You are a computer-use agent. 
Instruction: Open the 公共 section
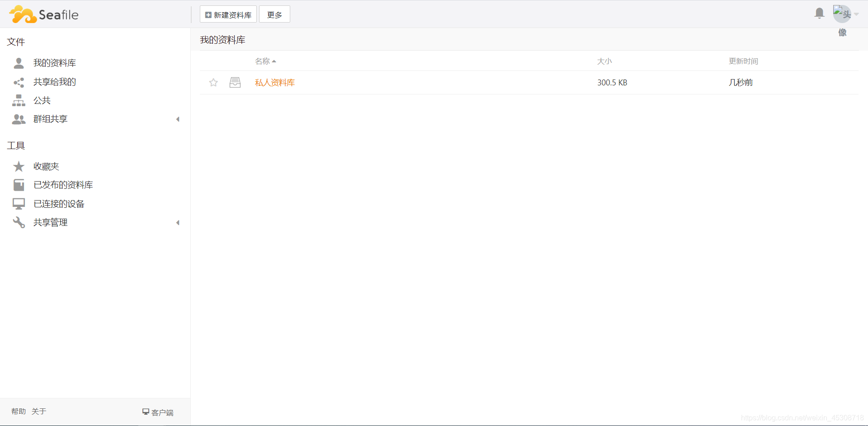pyautogui.click(x=42, y=100)
